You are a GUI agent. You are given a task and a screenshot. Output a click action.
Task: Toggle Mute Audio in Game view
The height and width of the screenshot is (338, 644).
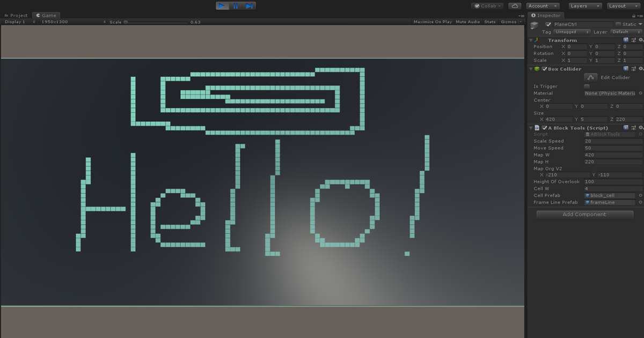[467, 22]
